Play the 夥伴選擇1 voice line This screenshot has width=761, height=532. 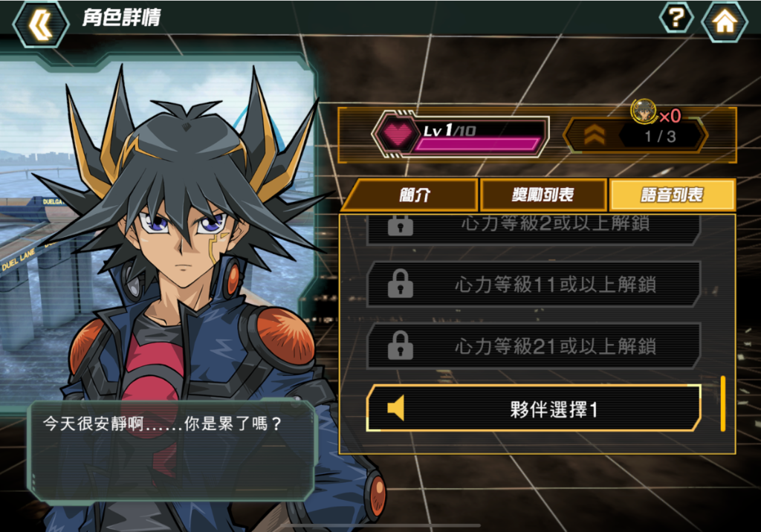point(534,409)
